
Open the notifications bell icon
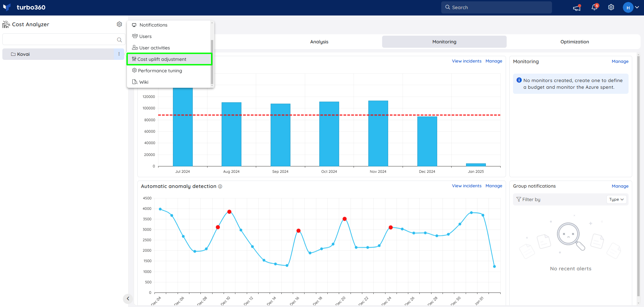tap(594, 7)
